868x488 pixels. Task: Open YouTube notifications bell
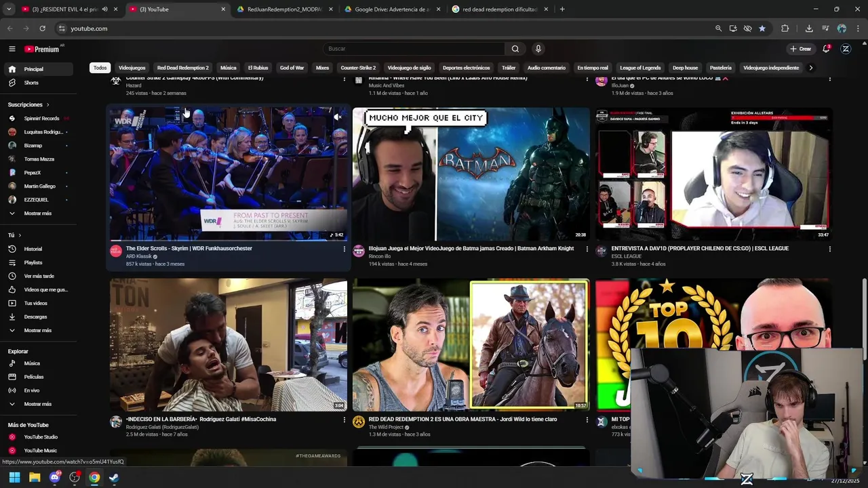point(826,49)
